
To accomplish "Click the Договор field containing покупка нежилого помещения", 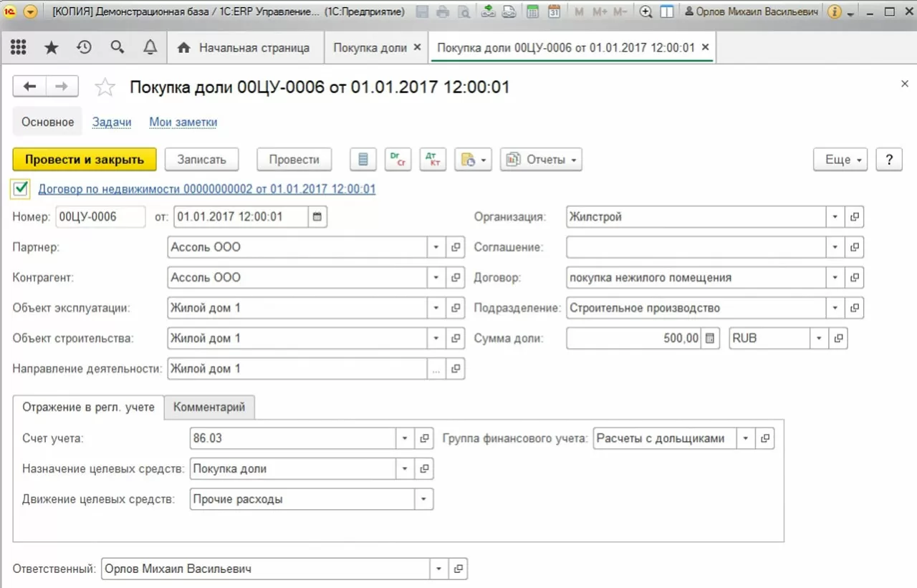I will point(697,277).
